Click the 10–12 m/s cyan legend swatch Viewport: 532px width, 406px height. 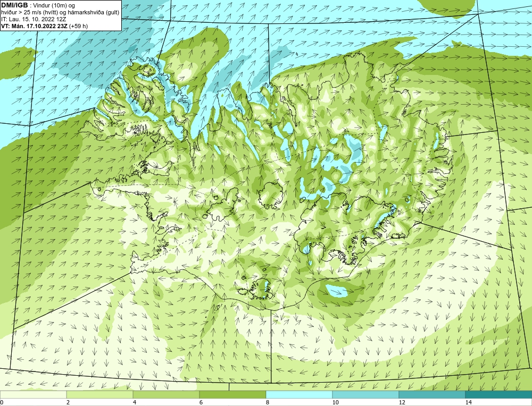coord(366,394)
